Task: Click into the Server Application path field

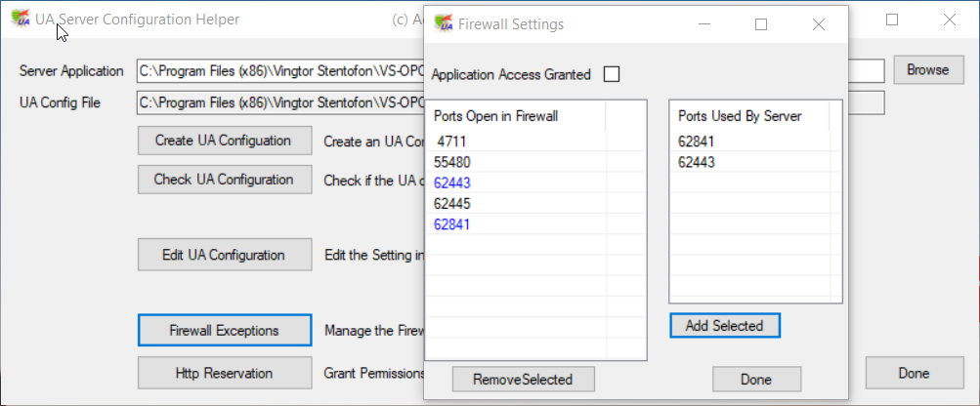Action: pos(278,71)
